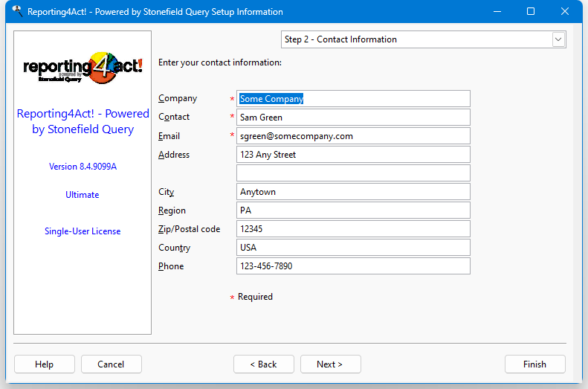Image resolution: width=588 pixels, height=389 pixels.
Task: Minimize the Setup Information window
Action: coord(497,12)
